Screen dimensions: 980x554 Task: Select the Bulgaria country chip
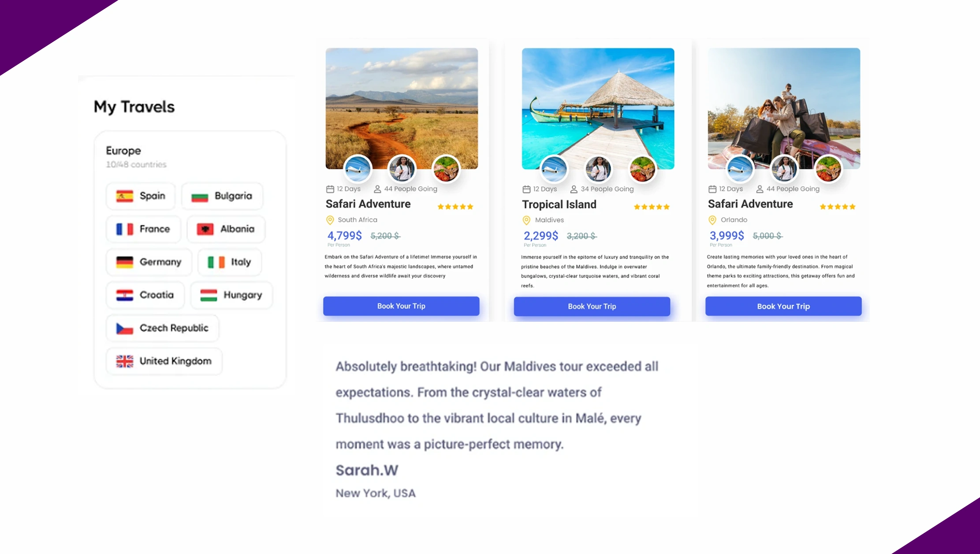pos(222,196)
